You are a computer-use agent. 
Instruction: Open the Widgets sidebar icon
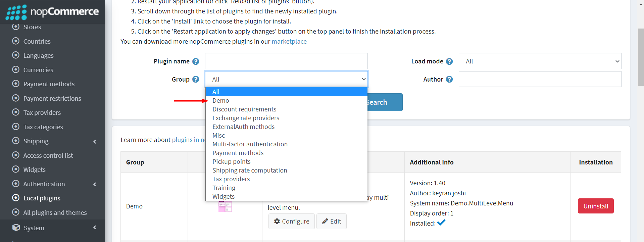pyautogui.click(x=16, y=169)
